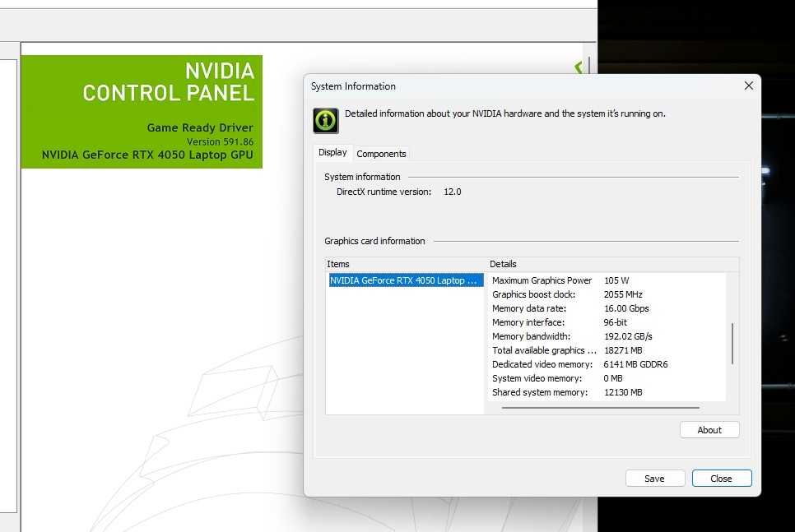Click the 12130 MB value
Image resolution: width=795 pixels, height=532 pixels.
pos(623,392)
